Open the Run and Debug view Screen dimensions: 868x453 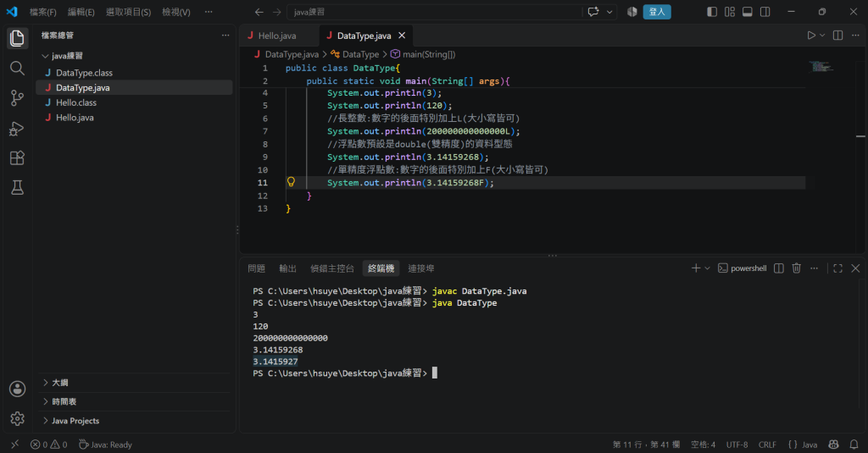[x=17, y=129]
